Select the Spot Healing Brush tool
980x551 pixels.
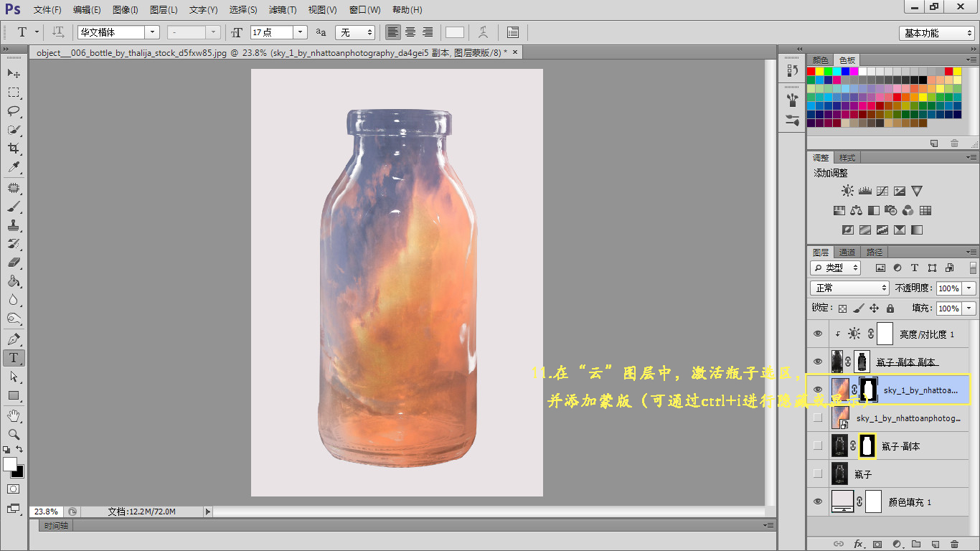pos(14,188)
